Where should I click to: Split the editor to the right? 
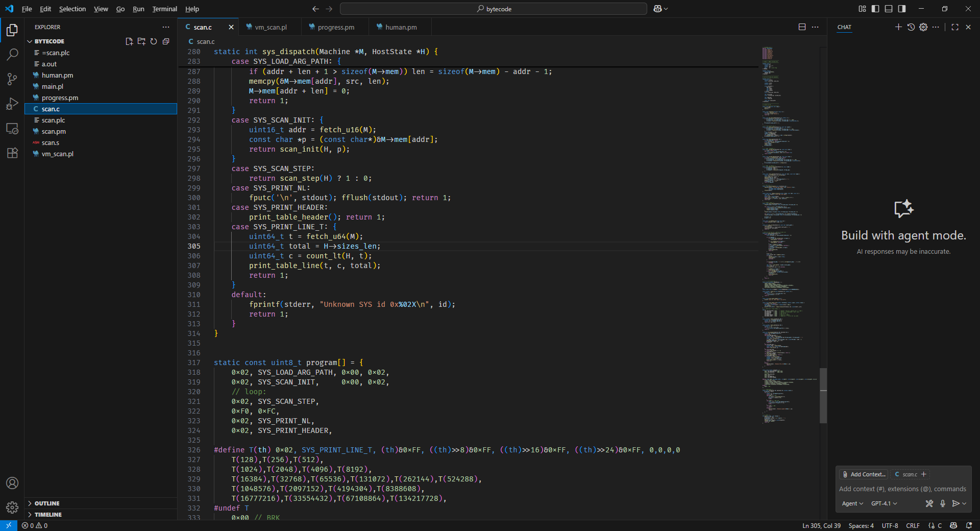tap(802, 27)
